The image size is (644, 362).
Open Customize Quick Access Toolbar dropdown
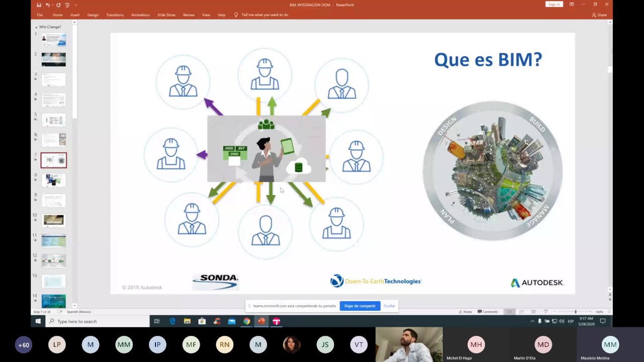pyautogui.click(x=76, y=5)
